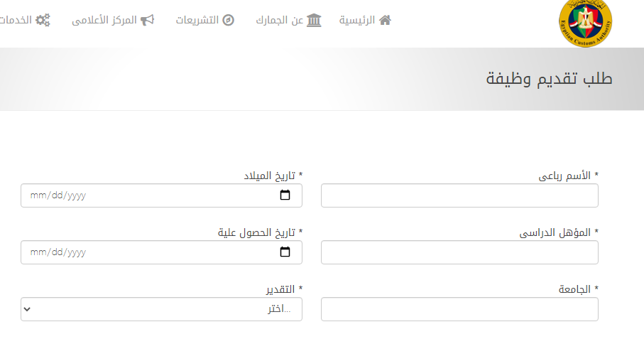
Task: Expand the التقدير dropdown list
Action: click(161, 309)
